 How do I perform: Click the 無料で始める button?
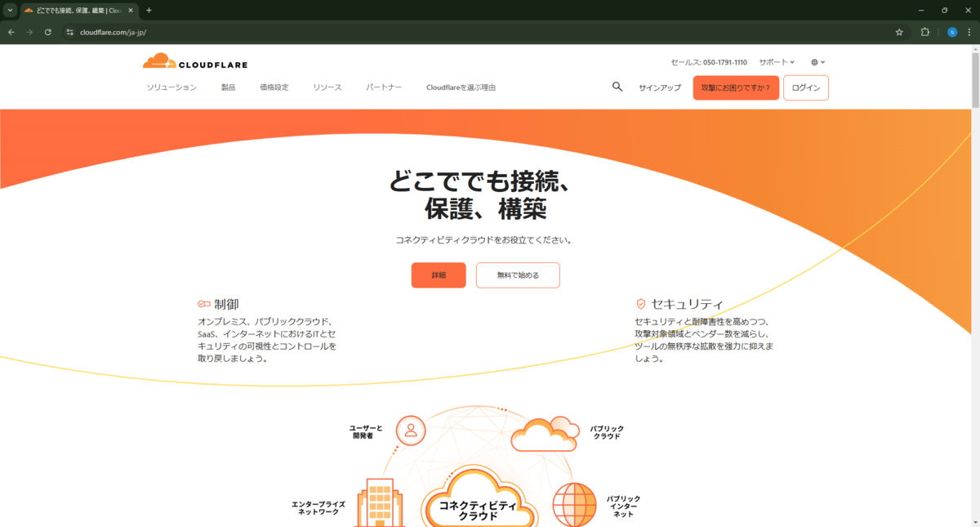[518, 275]
